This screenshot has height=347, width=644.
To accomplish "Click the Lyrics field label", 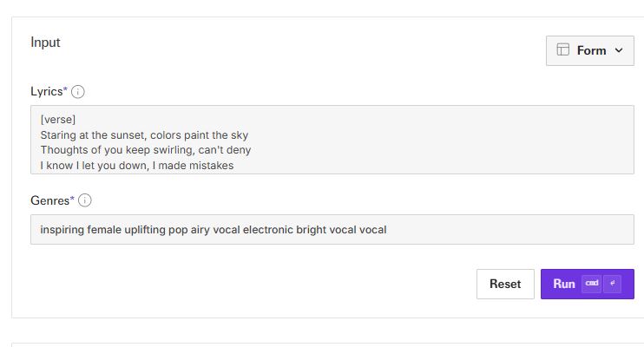I will [x=49, y=91].
